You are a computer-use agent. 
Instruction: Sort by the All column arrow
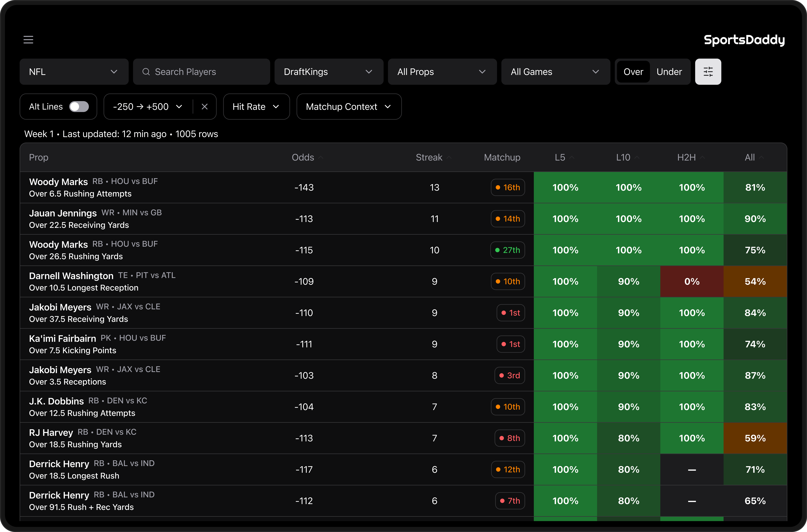point(761,157)
